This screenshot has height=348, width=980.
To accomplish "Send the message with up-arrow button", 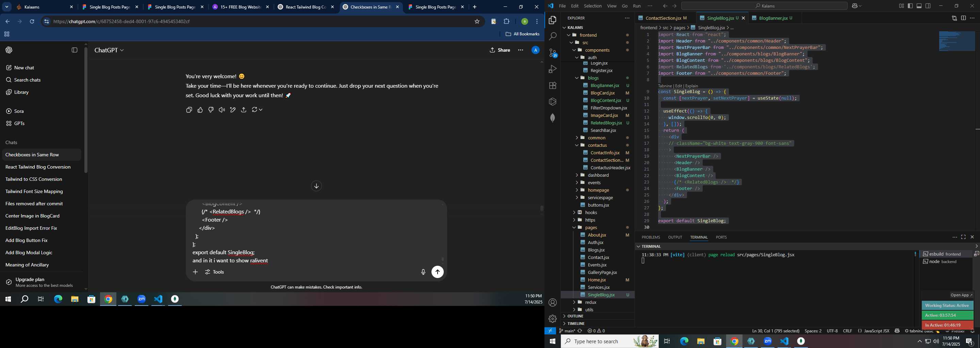I will (x=438, y=272).
